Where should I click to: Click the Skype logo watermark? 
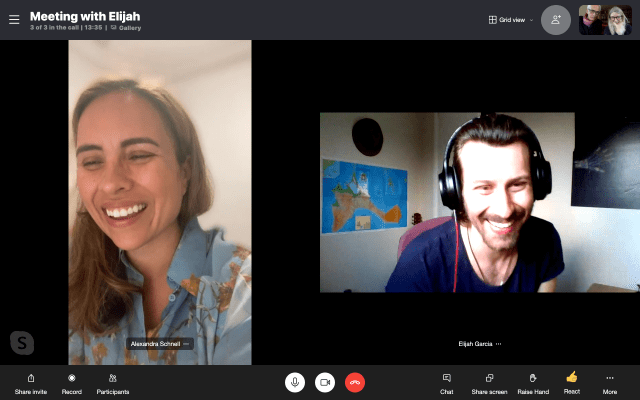22,343
